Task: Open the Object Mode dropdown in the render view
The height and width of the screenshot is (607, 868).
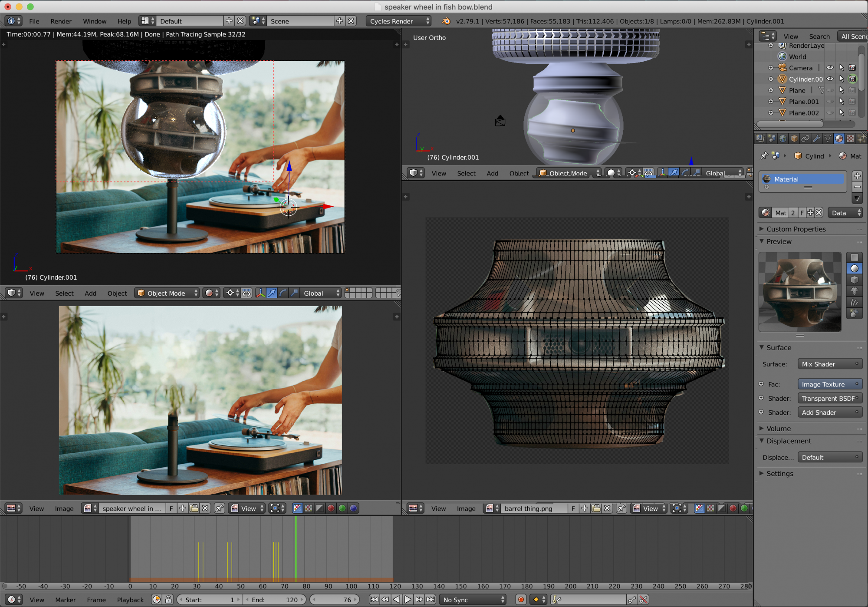Action: click(x=167, y=294)
